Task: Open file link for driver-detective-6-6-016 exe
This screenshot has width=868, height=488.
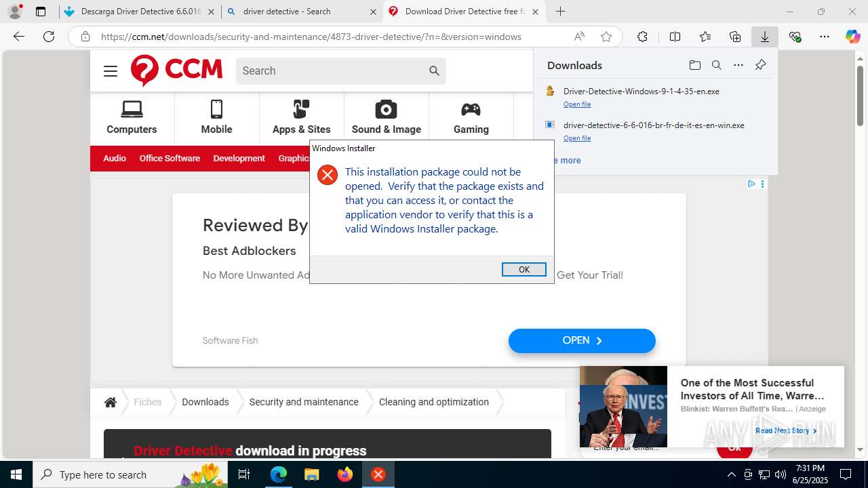Action: tap(577, 138)
